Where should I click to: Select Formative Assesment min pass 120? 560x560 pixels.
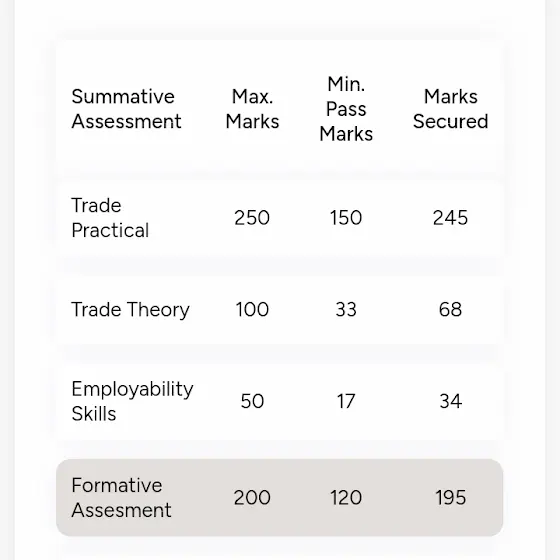point(346,498)
